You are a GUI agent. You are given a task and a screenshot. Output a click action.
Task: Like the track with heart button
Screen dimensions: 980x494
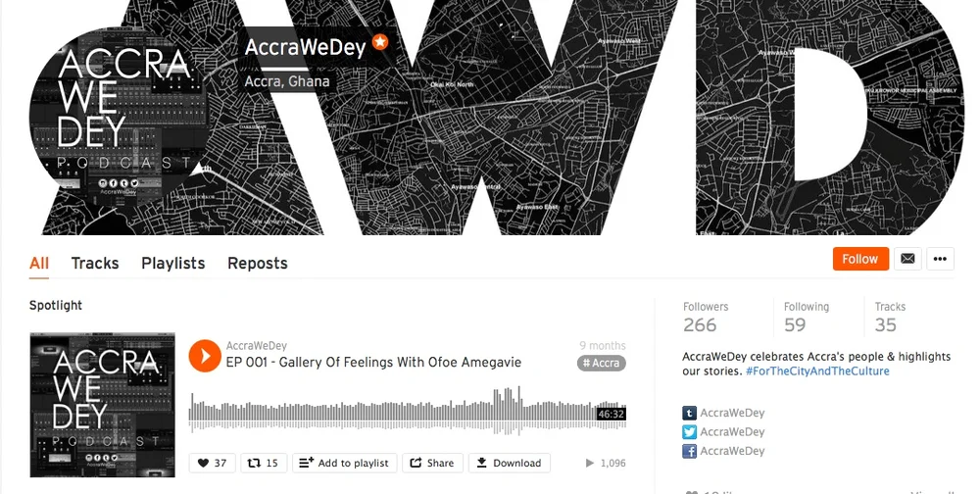click(212, 463)
